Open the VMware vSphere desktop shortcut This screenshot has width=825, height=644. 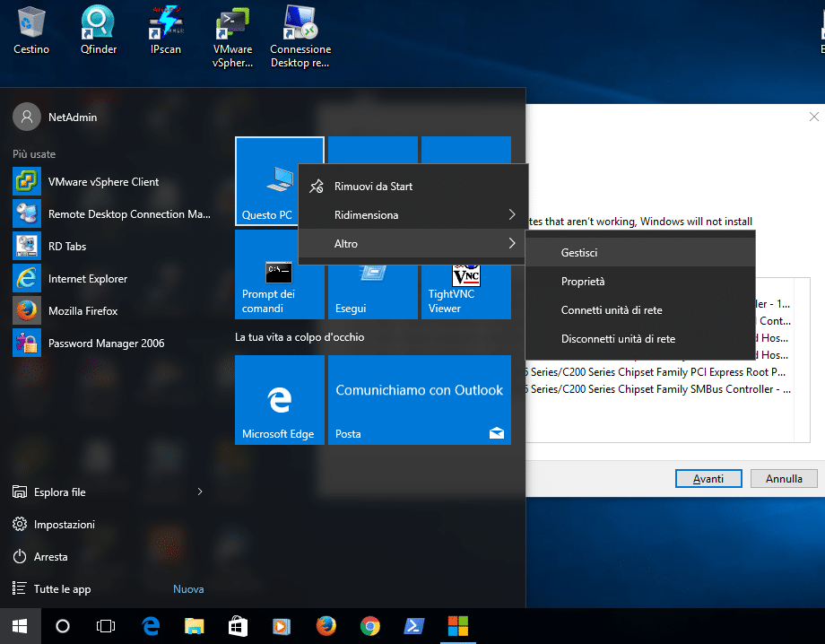point(232,37)
